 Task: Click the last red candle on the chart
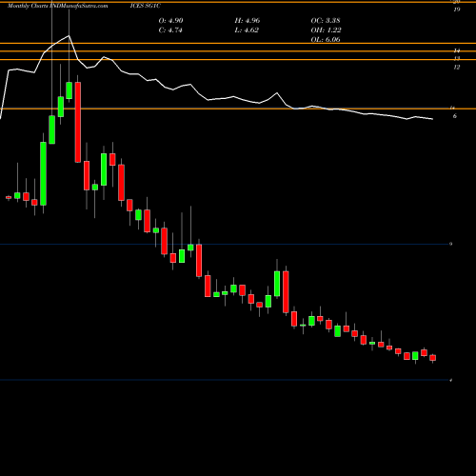[433, 358]
